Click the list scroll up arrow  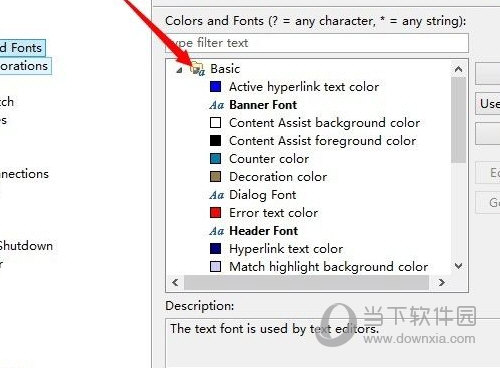tap(458, 69)
